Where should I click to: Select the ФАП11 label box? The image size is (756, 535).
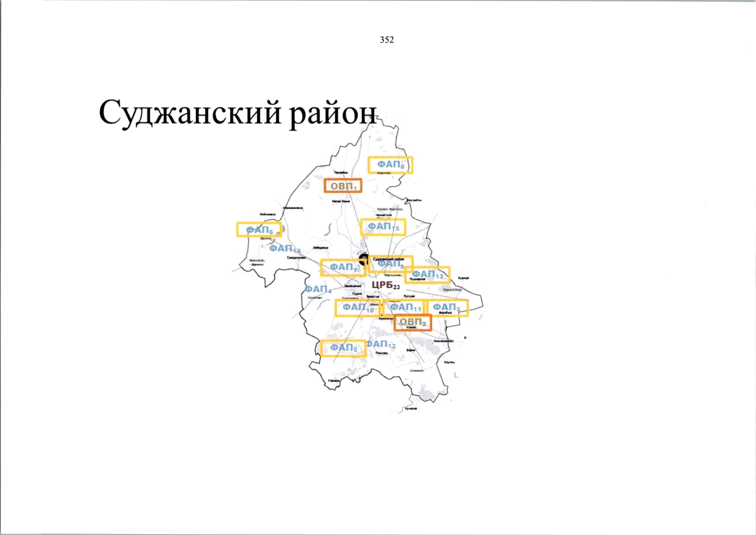pos(404,308)
